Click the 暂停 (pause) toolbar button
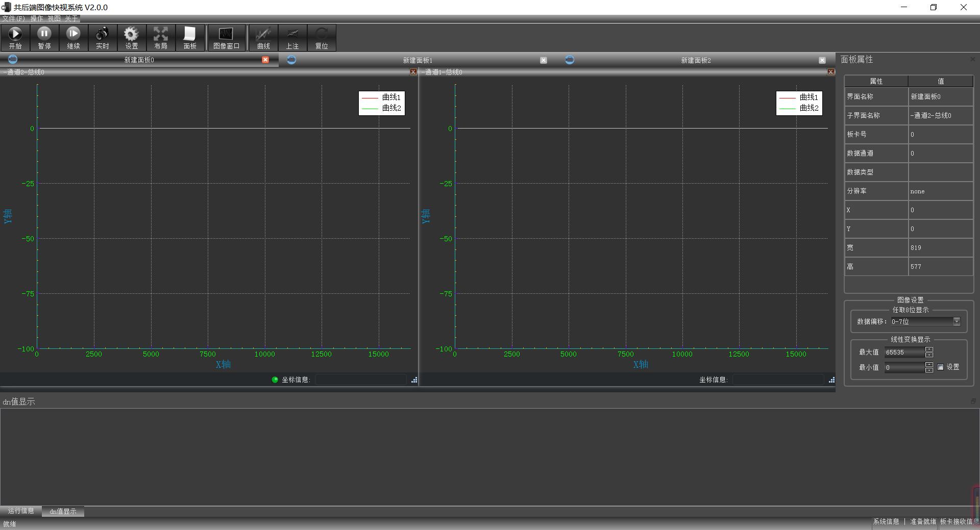Viewport: 980px width, 530px height. click(x=44, y=38)
